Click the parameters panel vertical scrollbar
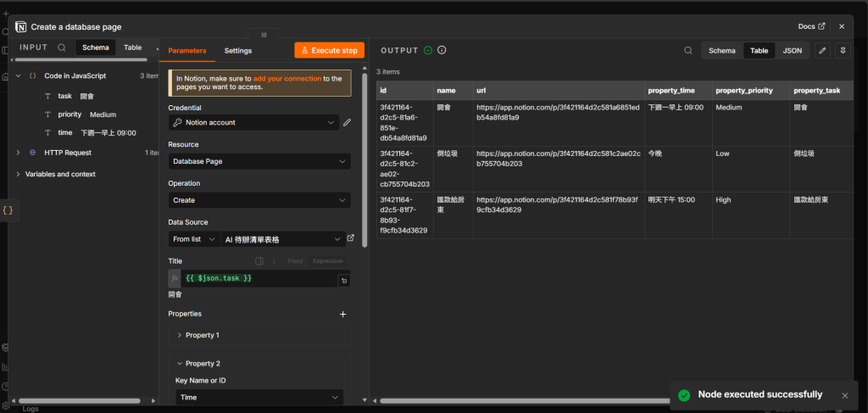Image resolution: width=868 pixels, height=413 pixels. click(x=364, y=159)
